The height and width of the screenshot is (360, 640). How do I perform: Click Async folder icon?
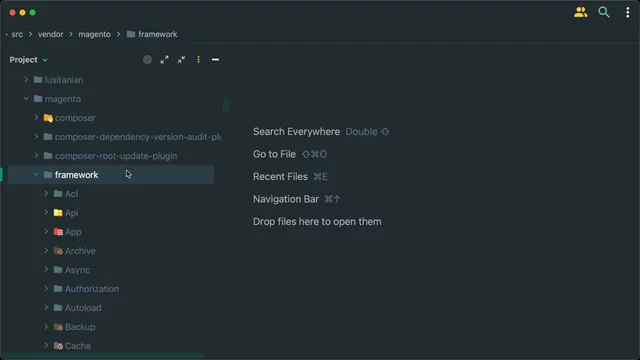pyautogui.click(x=58, y=270)
